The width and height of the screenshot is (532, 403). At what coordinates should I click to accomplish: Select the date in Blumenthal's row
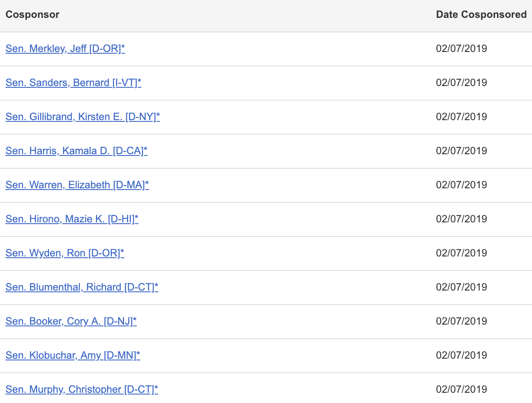(461, 287)
